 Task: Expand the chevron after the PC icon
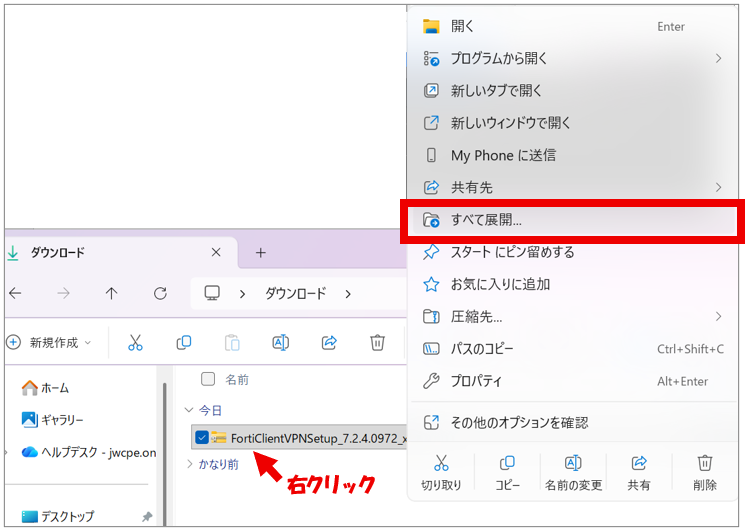point(242,294)
